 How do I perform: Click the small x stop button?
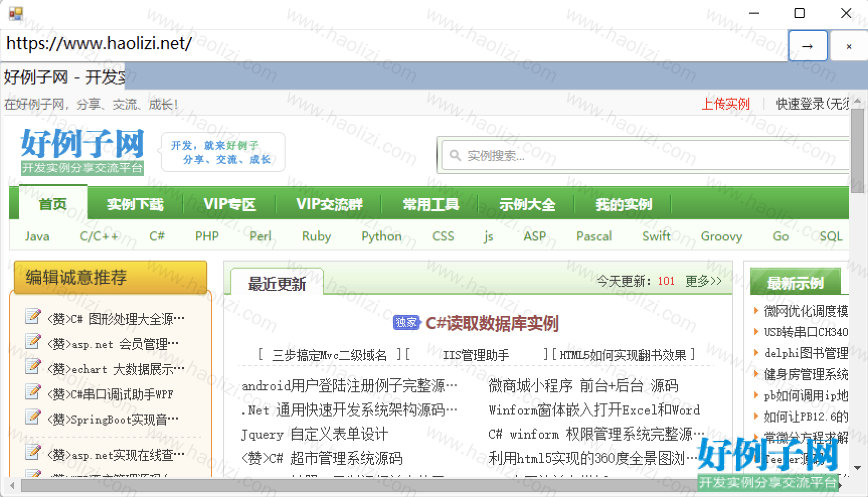849,46
